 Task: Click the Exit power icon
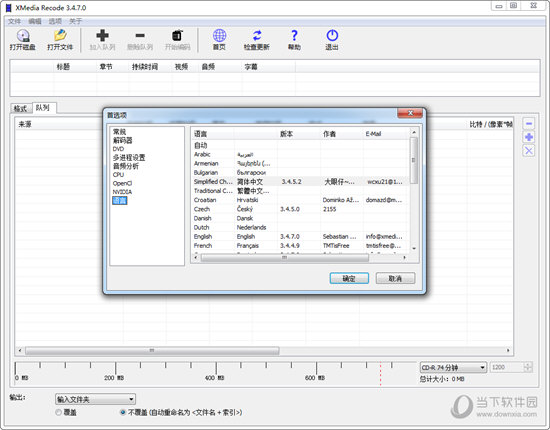click(332, 35)
